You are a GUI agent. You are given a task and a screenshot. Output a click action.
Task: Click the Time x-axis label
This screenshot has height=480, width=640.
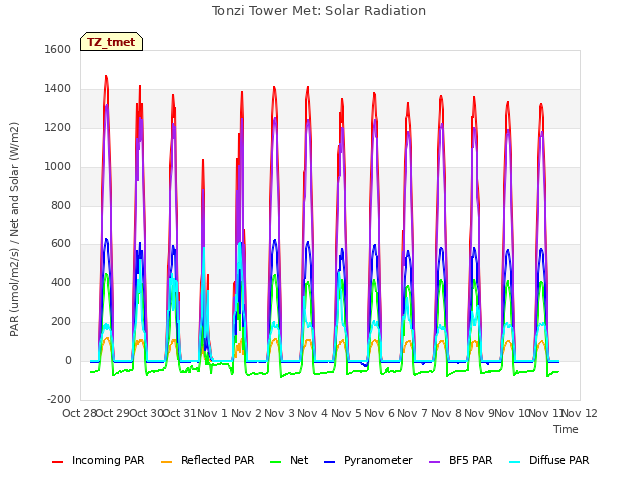tap(566, 429)
